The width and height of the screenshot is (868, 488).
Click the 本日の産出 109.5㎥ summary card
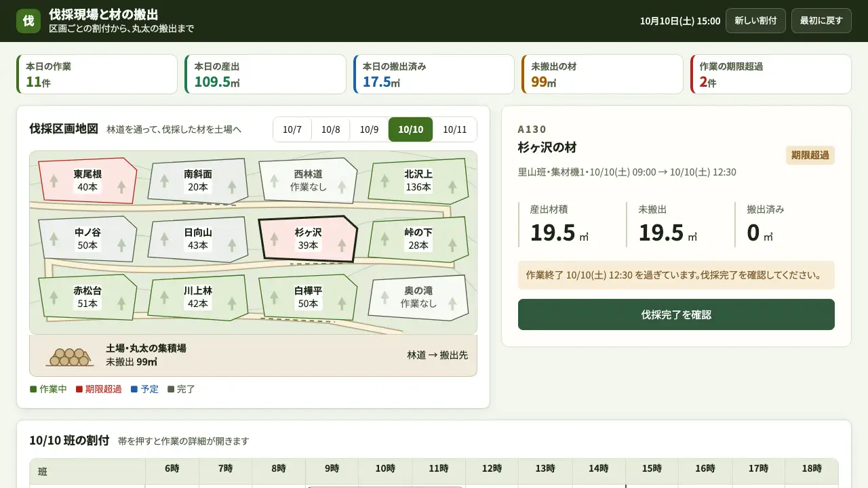[x=265, y=75]
